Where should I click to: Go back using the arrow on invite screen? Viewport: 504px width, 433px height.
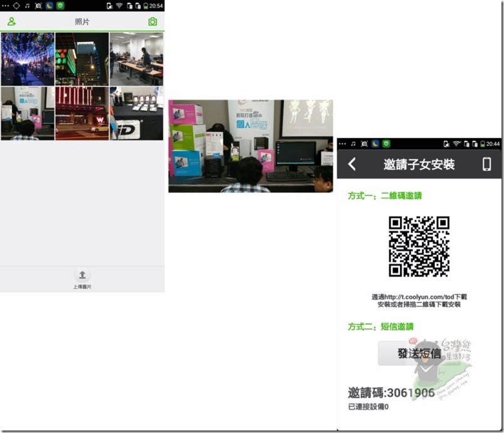352,164
